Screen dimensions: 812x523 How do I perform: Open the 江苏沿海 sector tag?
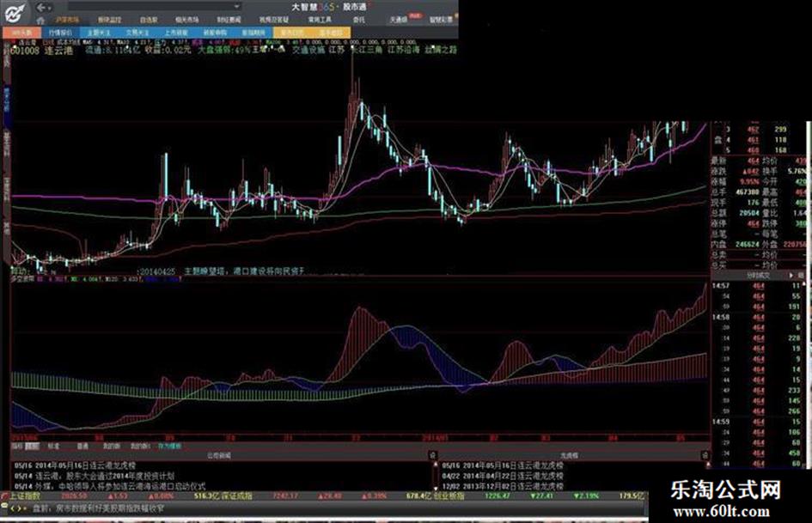(x=403, y=50)
